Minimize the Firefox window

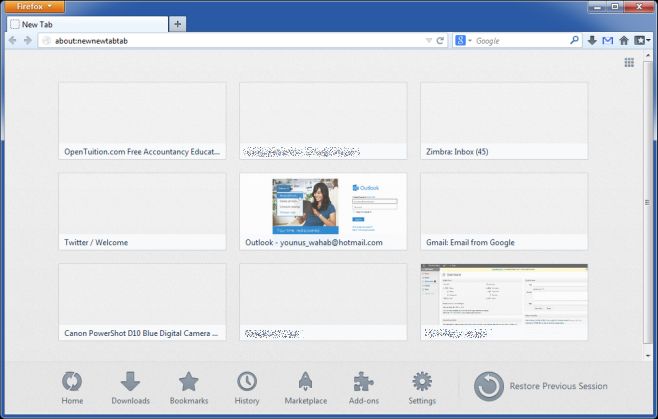(x=597, y=6)
